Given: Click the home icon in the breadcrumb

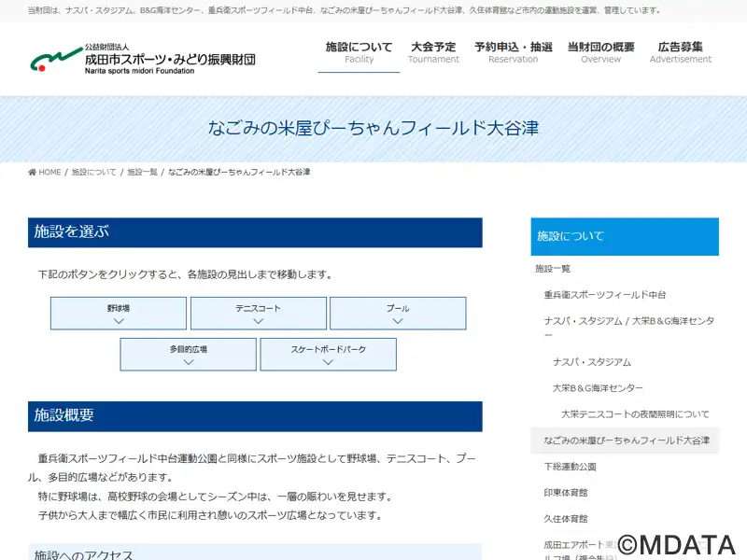Looking at the screenshot, I should coord(32,172).
